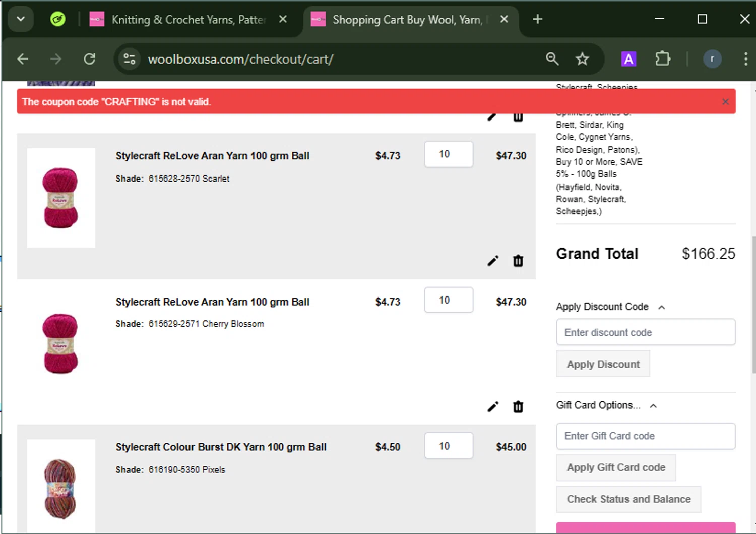Open the Chrome three-dot menu
756x534 pixels.
746,59
